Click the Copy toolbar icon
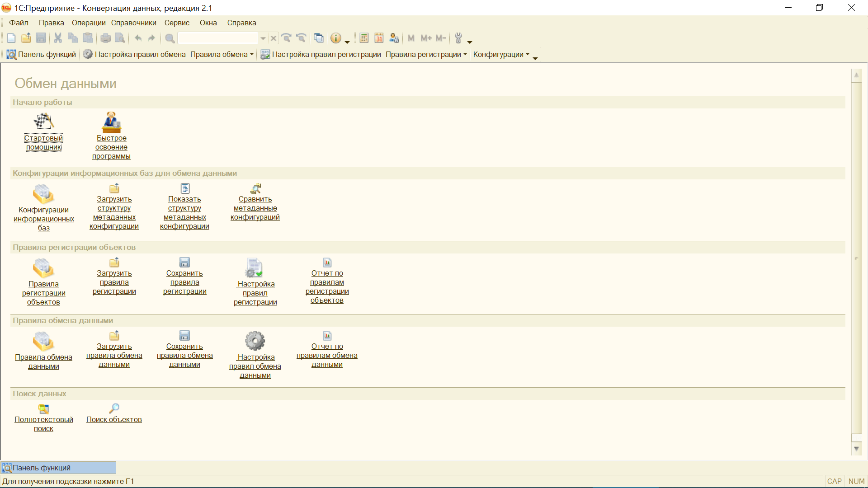Screen dimensions: 868x488 click(73, 38)
